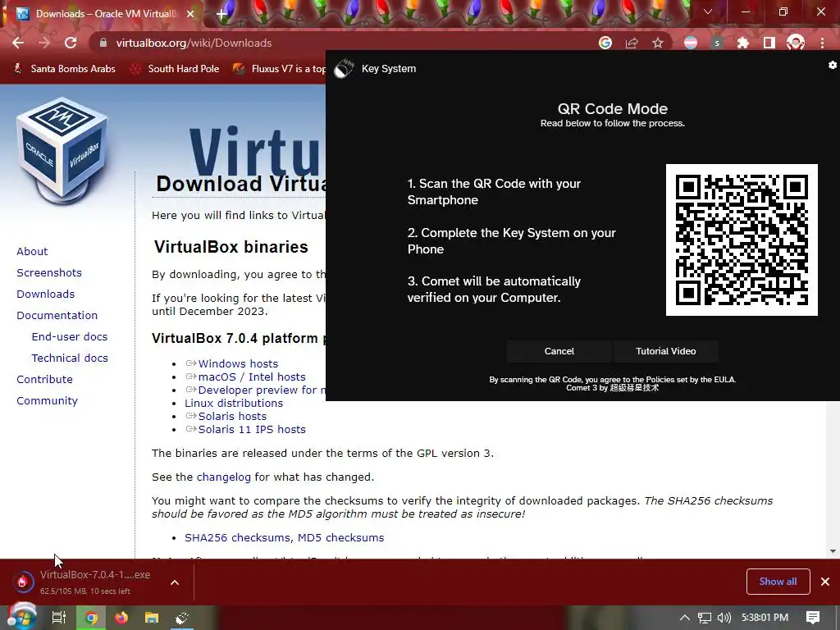Screen dimensions: 840x630
Task: Click the QR code image
Action: click(742, 240)
